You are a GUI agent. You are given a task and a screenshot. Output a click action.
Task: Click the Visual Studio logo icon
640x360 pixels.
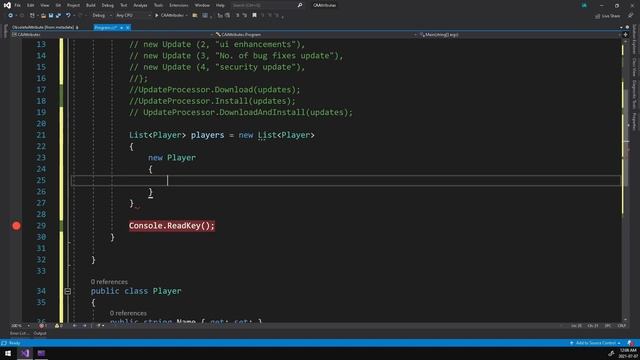7,5
